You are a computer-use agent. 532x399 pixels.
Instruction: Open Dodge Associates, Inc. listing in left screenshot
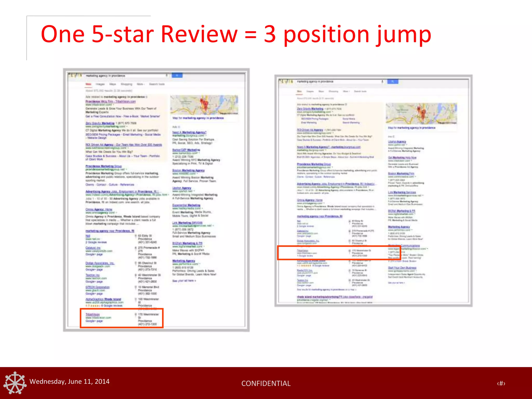100,263
